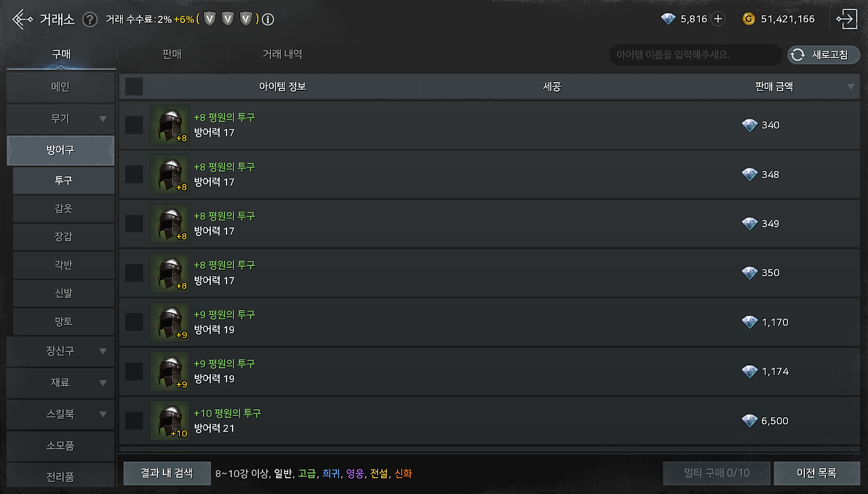The image size is (868, 494).
Task: Open the 거래 내역 tab
Action: [x=282, y=54]
